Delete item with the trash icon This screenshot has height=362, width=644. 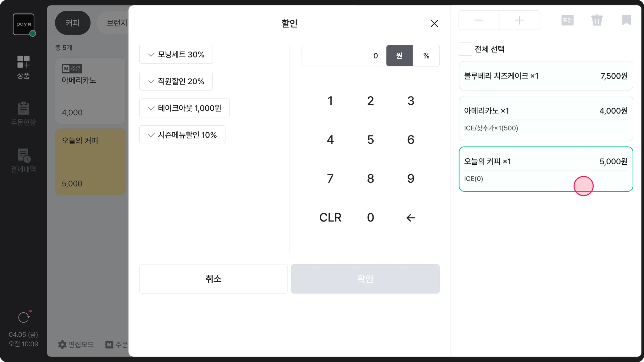click(597, 20)
